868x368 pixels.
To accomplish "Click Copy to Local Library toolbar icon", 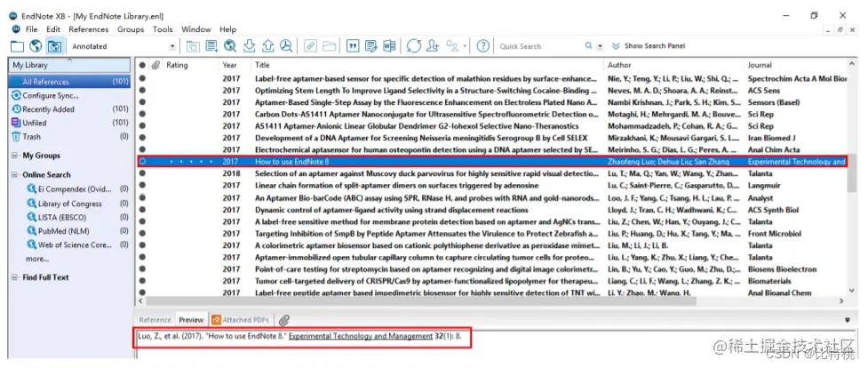I will click(193, 46).
